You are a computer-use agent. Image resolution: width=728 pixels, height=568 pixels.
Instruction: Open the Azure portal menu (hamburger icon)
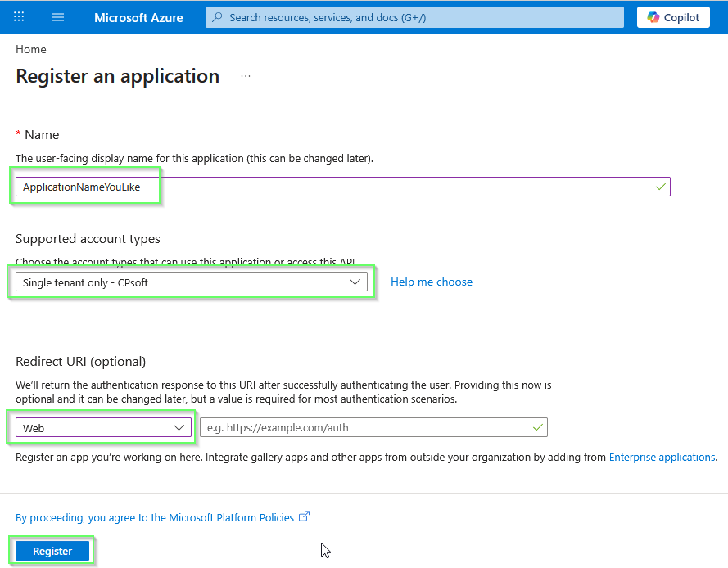[x=57, y=17]
